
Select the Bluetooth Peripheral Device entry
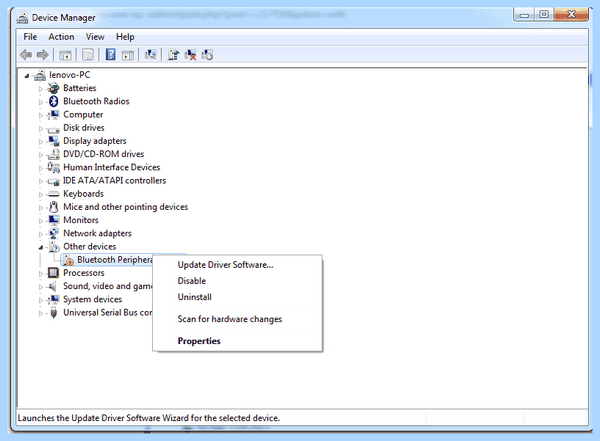(115, 260)
